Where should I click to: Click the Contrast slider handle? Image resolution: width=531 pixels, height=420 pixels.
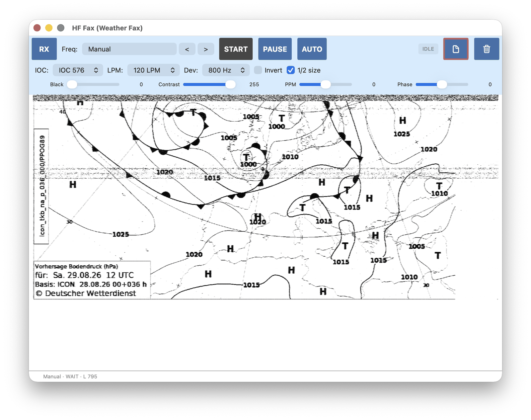tap(230, 84)
